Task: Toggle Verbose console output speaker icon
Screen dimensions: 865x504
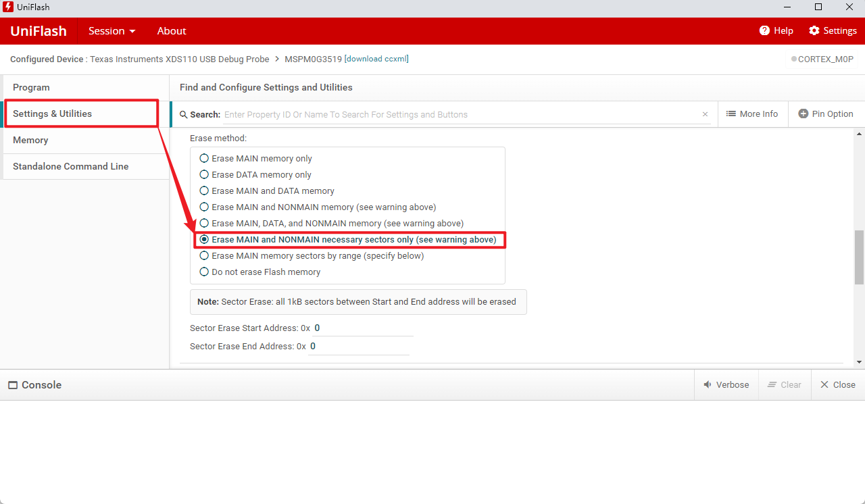Action: coord(708,384)
